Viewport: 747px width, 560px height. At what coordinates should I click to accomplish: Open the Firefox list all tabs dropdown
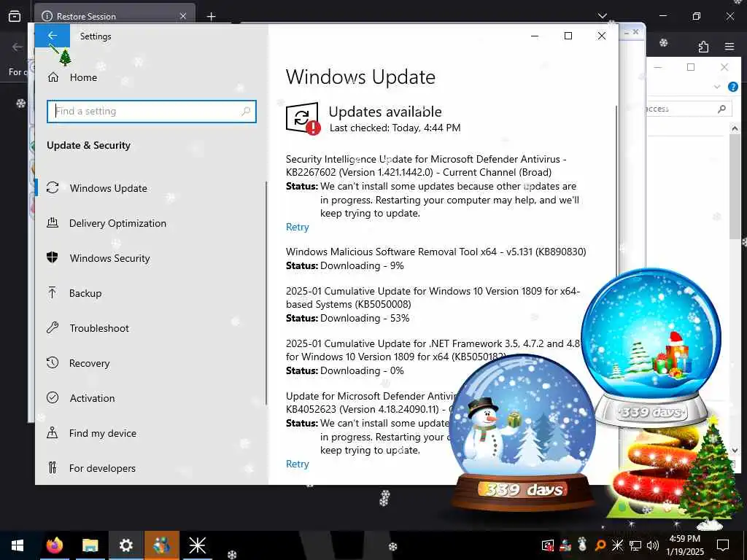pyautogui.click(x=602, y=16)
